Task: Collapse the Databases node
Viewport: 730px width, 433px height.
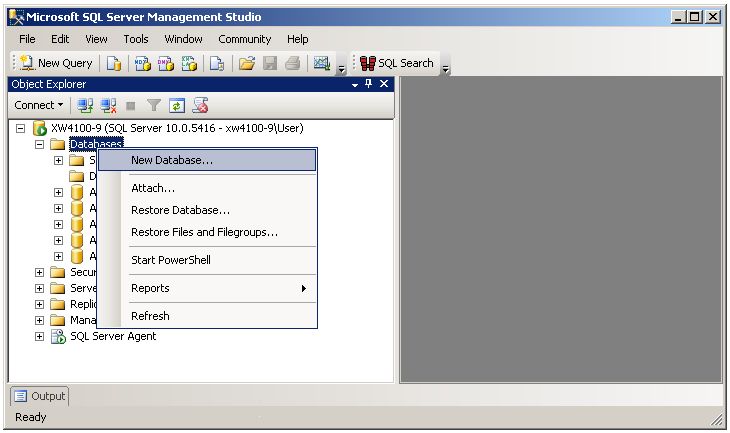Action: click(40, 144)
